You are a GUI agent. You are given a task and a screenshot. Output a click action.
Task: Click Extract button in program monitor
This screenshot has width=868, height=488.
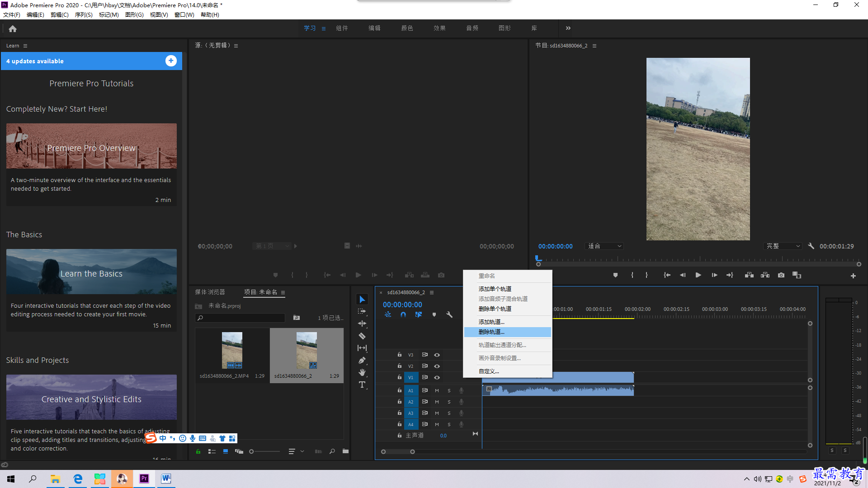point(765,275)
